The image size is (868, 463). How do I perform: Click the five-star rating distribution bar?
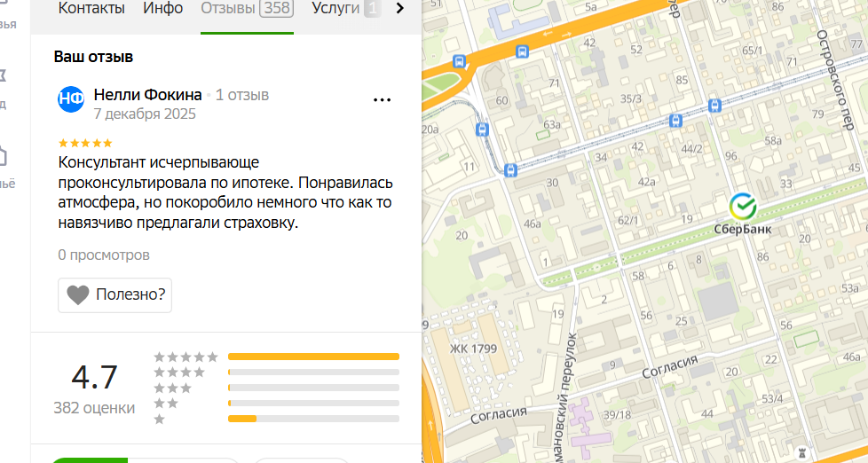pos(314,357)
